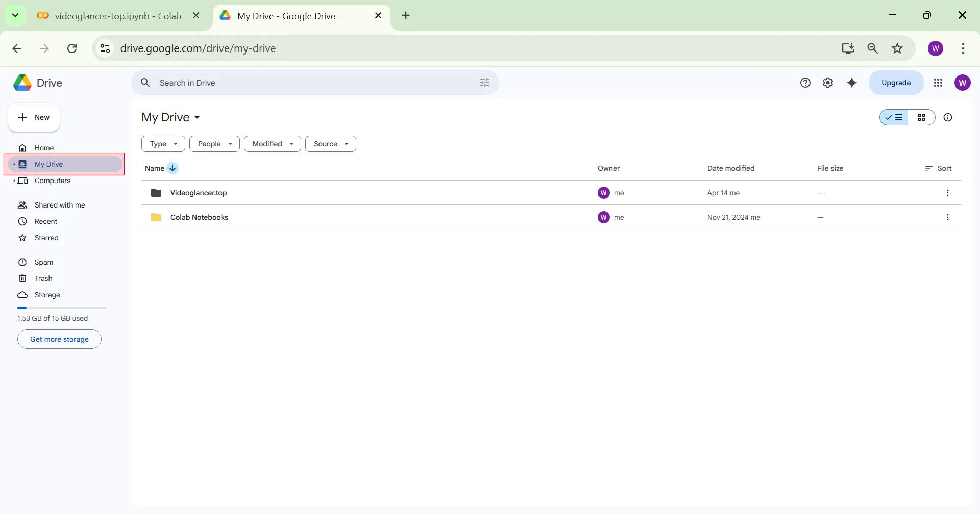980x514 pixels.
Task: Launch the Gemini sparkle icon
Action: point(852,83)
